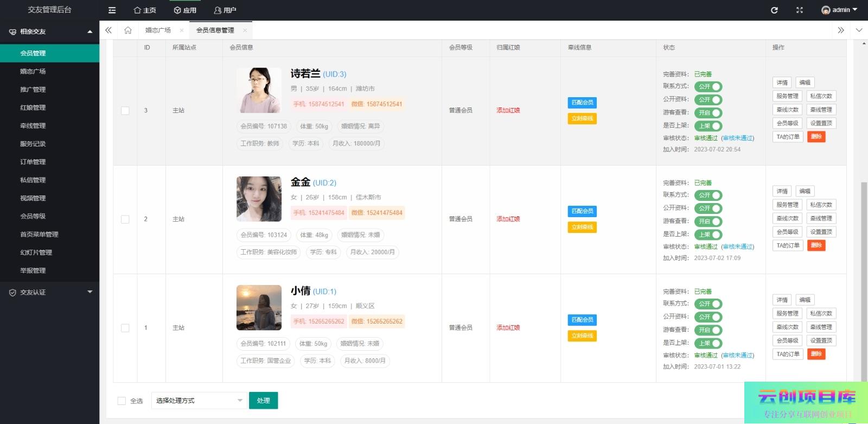
Task: Click 诗若兰's profile photo thumbnail
Action: [259, 90]
